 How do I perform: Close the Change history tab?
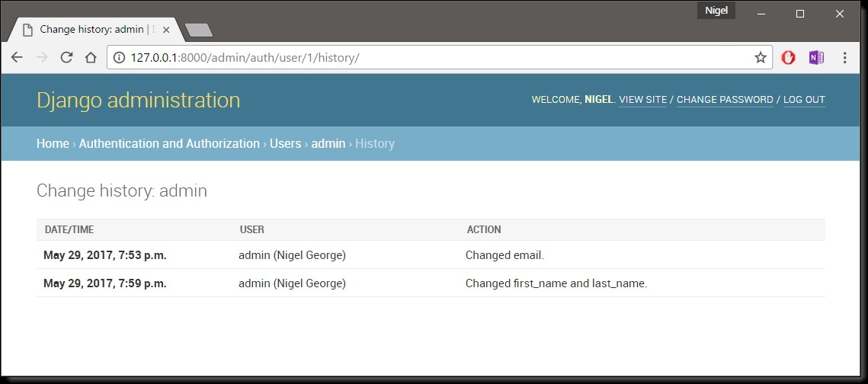pos(166,30)
